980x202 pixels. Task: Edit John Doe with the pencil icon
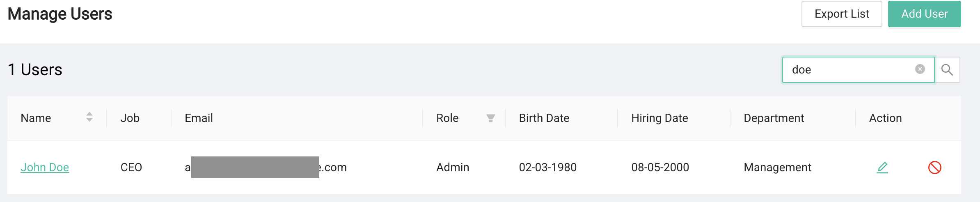pyautogui.click(x=882, y=168)
